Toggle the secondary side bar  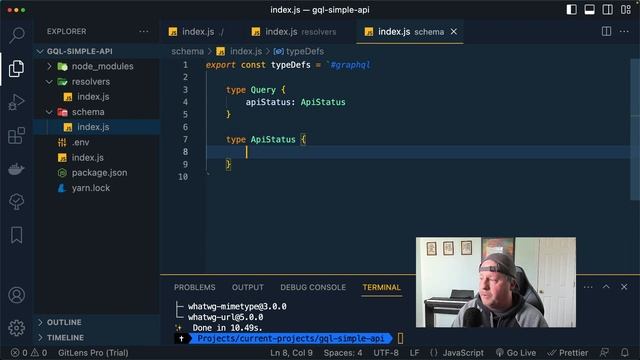(607, 10)
